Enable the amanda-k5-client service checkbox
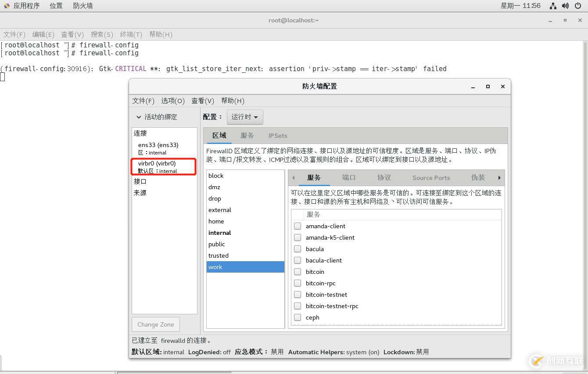Screen dimensions: 588x374 point(298,237)
